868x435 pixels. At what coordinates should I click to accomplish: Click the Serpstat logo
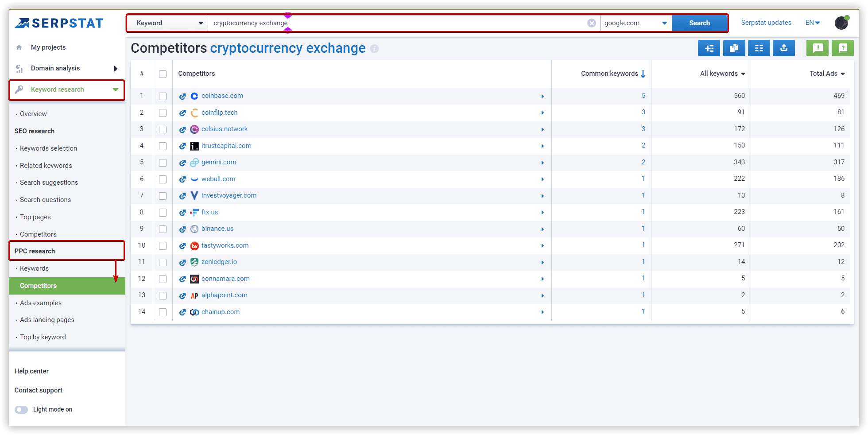click(x=59, y=23)
